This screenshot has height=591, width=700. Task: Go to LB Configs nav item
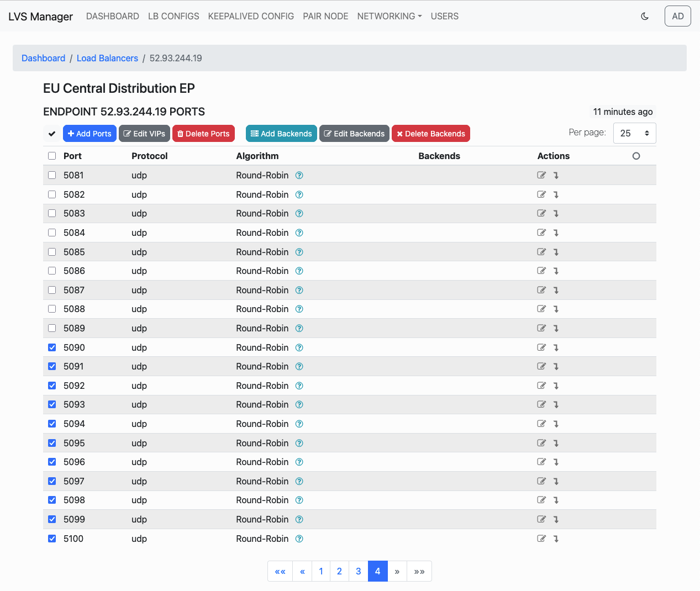click(173, 17)
